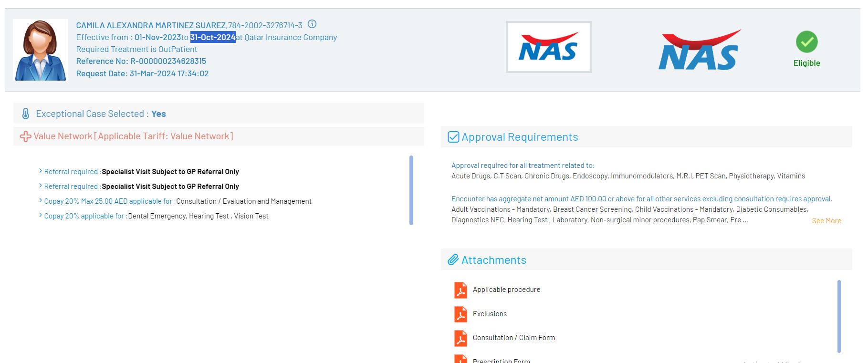This screenshot has height=363, width=868.
Task: Click the Value Network cross icon
Action: pyautogui.click(x=25, y=137)
